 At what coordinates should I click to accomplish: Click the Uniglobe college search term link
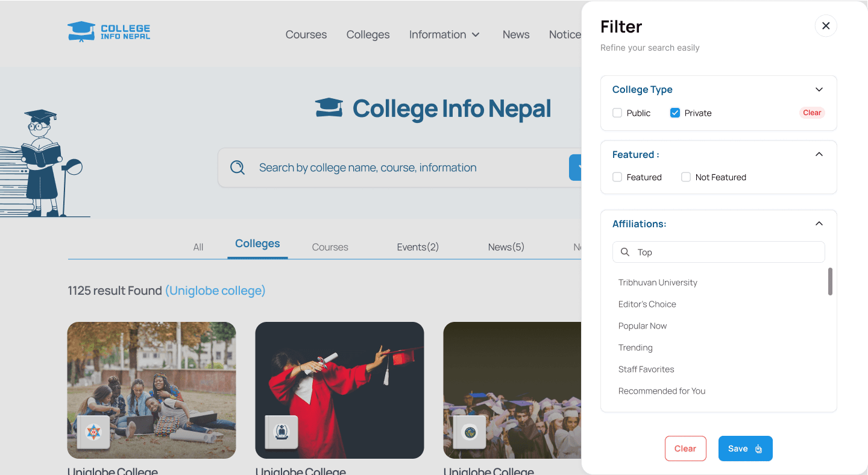215,291
